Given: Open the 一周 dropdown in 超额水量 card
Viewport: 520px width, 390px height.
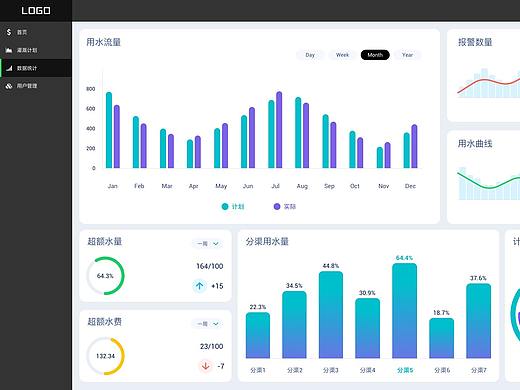Looking at the screenshot, I should click(208, 244).
